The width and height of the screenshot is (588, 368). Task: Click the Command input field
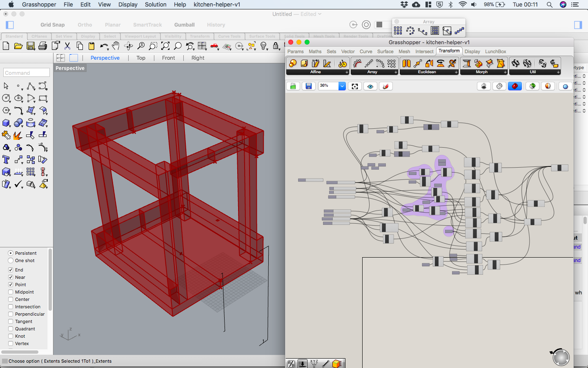(x=27, y=73)
